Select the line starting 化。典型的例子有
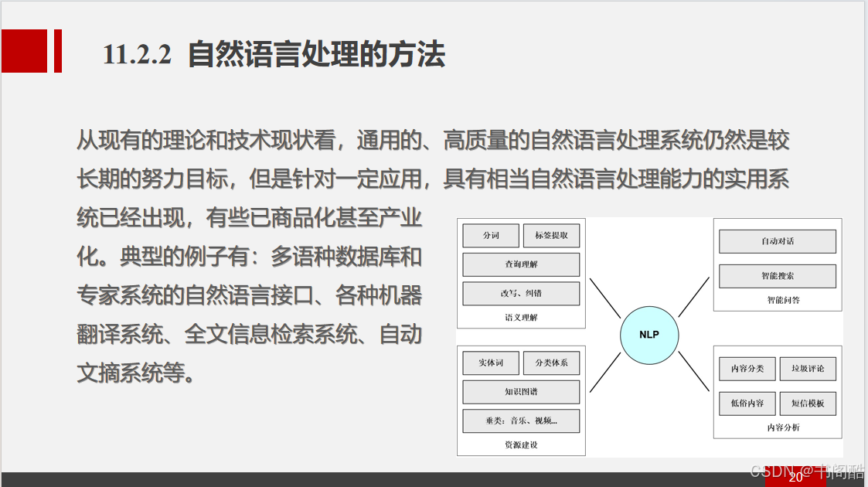Viewport: 868px width, 487px height. point(249,256)
